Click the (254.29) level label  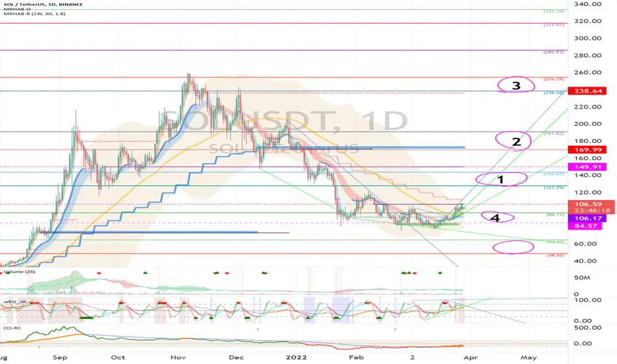click(553, 79)
